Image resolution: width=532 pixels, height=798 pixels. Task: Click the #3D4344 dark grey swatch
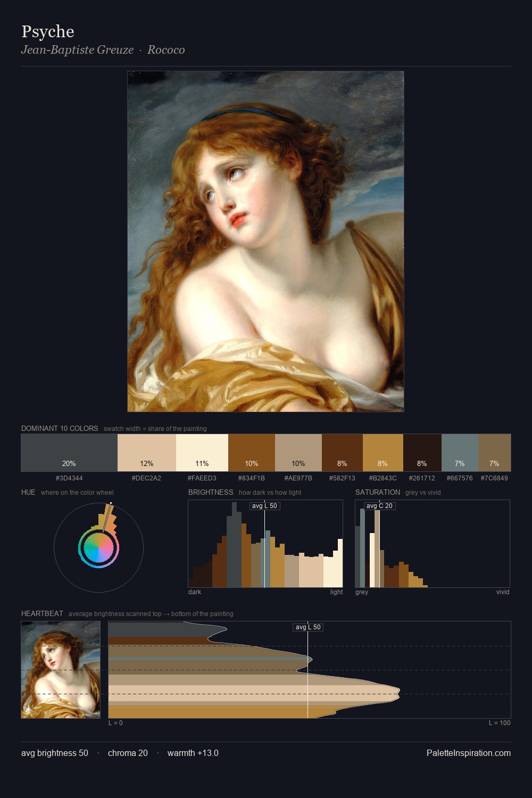point(69,453)
